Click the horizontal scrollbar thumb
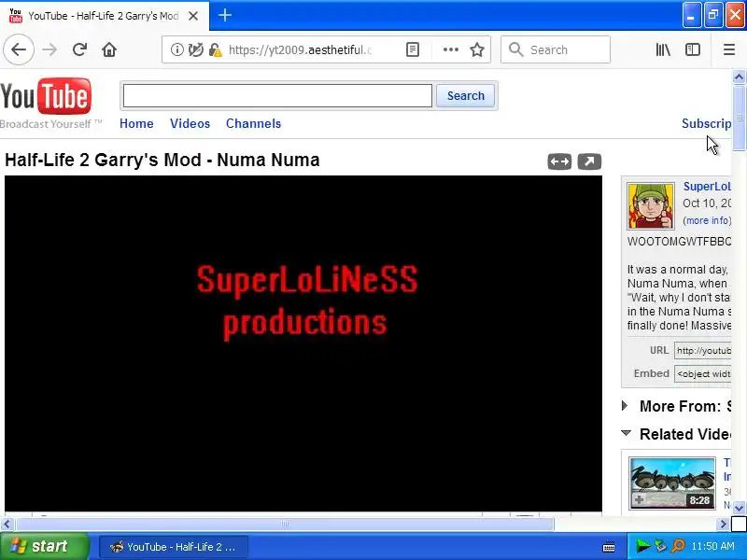The width and height of the screenshot is (747, 560). [x=285, y=525]
